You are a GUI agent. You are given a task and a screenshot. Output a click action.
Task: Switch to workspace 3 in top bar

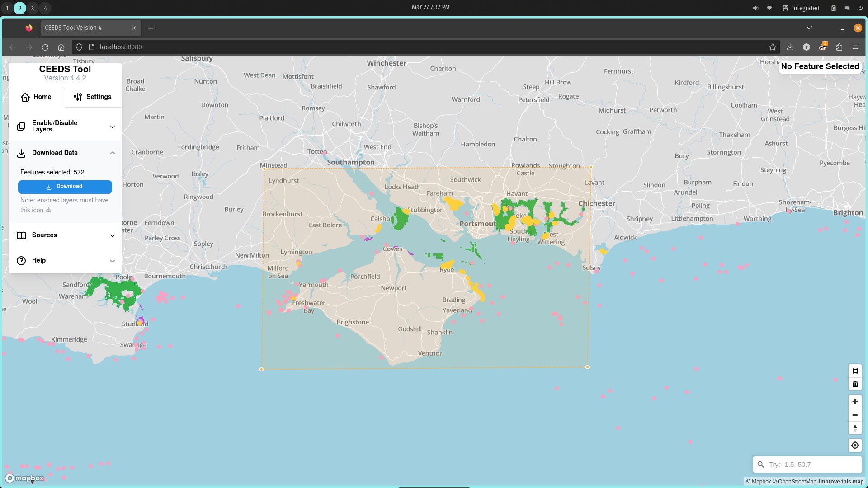pyautogui.click(x=33, y=8)
